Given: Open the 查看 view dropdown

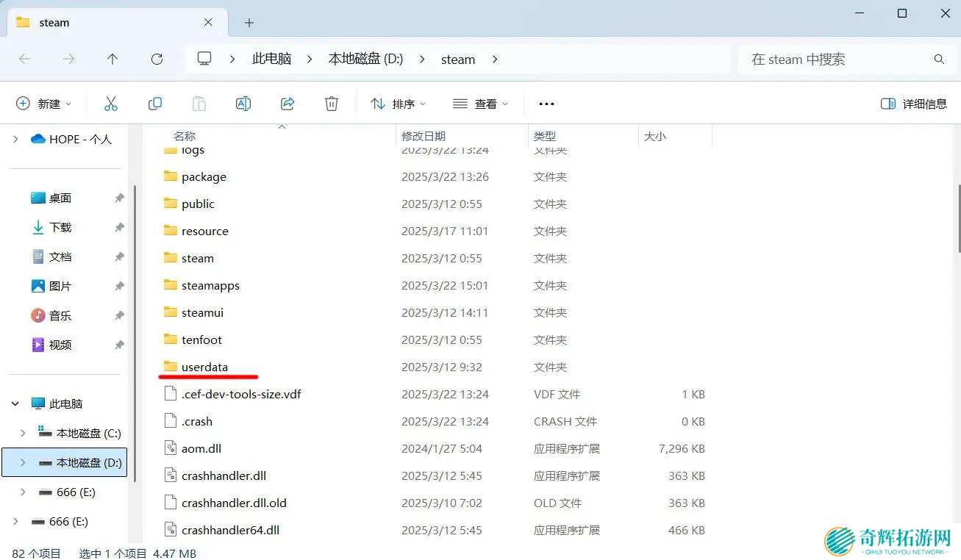Looking at the screenshot, I should (480, 104).
